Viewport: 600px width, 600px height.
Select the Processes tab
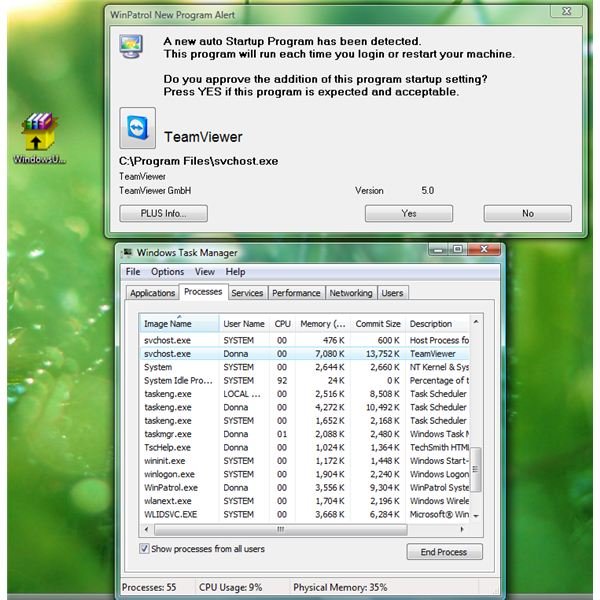click(x=203, y=292)
